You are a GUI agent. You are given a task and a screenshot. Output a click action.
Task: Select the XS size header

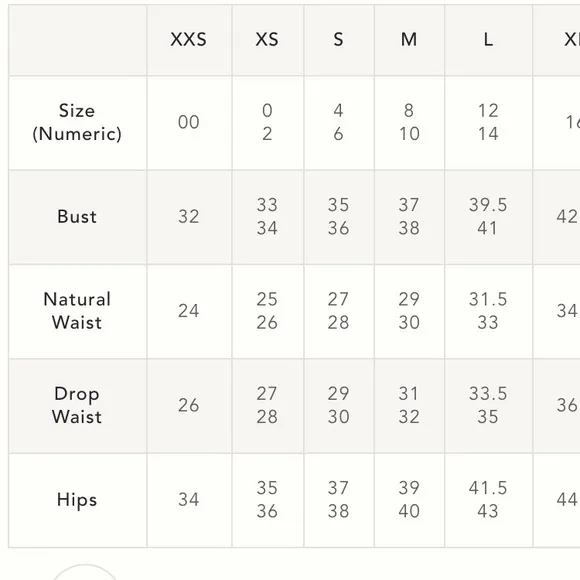click(x=267, y=39)
